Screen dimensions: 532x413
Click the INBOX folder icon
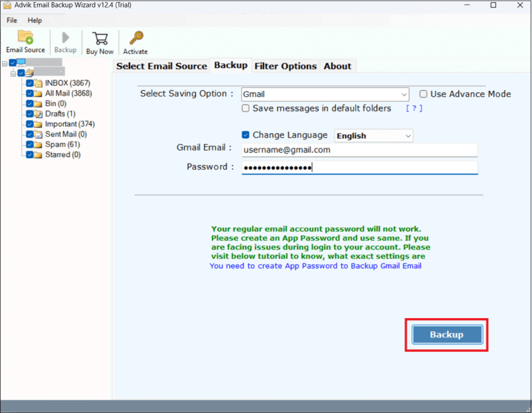[38, 83]
